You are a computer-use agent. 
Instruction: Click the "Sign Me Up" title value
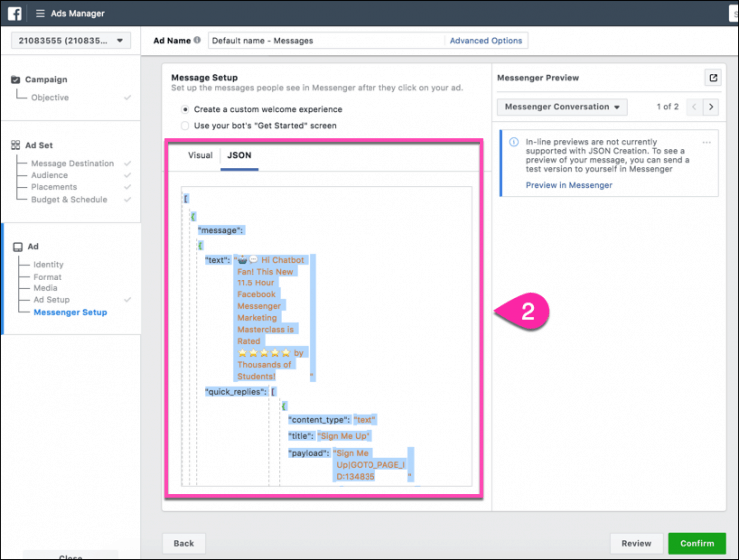pyautogui.click(x=345, y=436)
